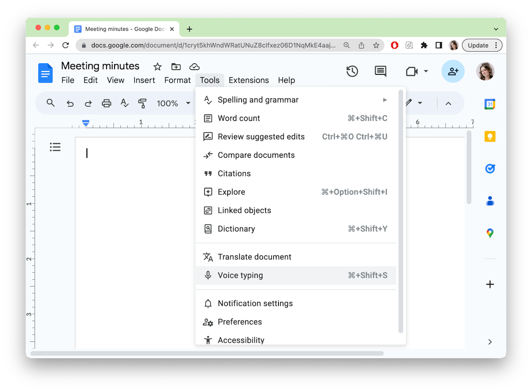Screen dimensions: 532x392
Task: Select Compare documents
Action: coord(296,155)
